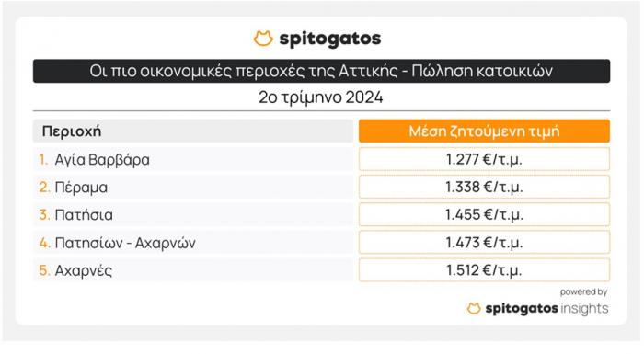
Task: Click the 1.338 €/τ.μ. price cell
Action: coord(484,187)
